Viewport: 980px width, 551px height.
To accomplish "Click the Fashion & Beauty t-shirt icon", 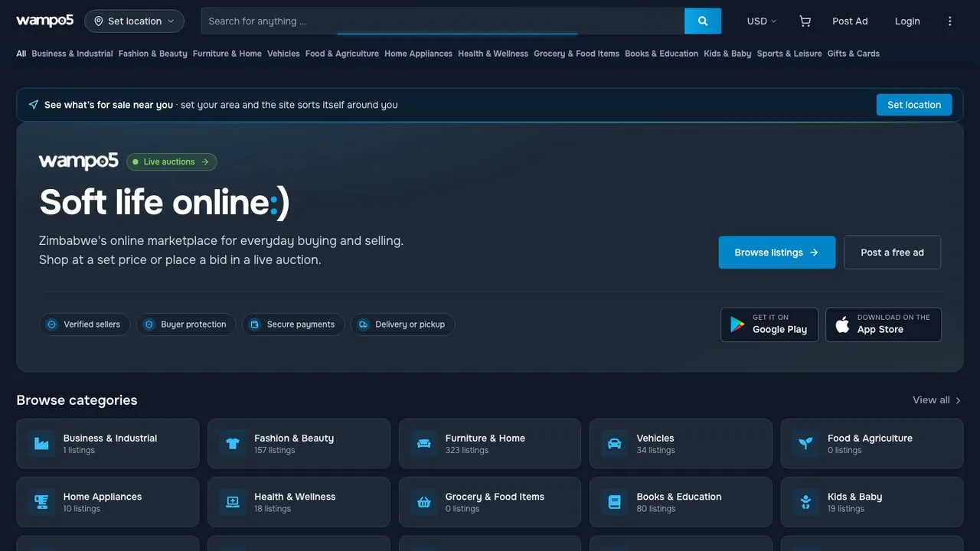I will point(233,444).
